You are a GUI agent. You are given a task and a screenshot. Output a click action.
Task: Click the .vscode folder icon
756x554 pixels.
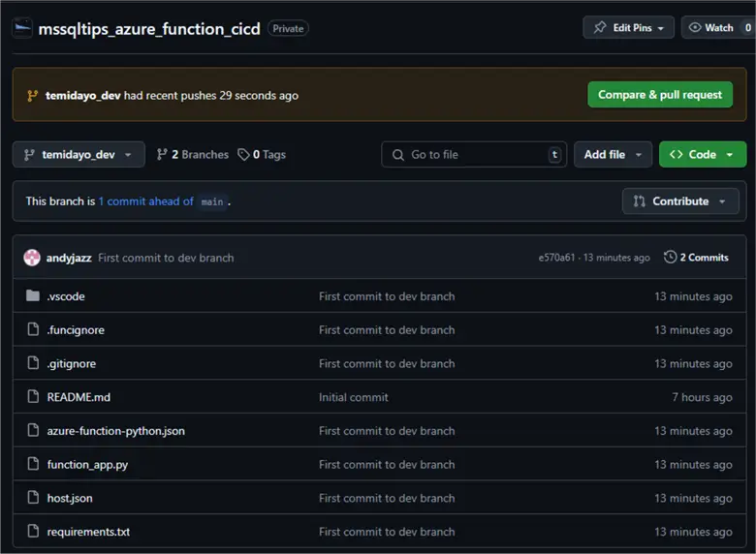pyautogui.click(x=33, y=295)
